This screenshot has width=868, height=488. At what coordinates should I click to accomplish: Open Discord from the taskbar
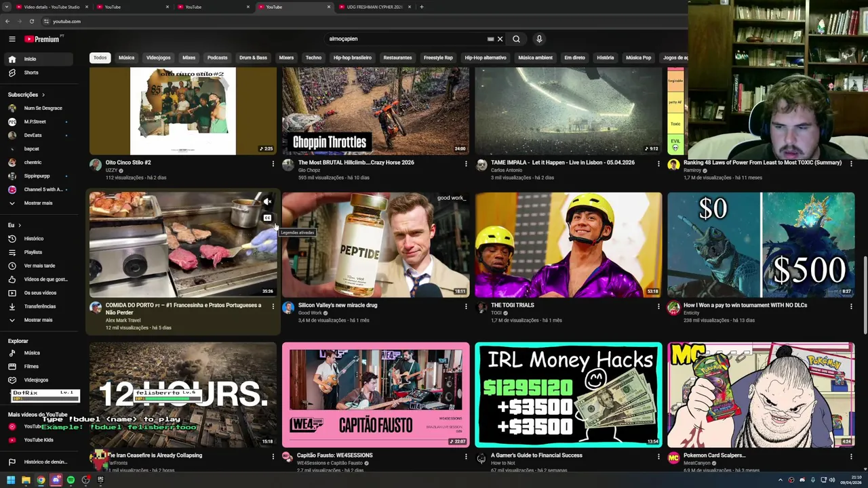coord(56,480)
